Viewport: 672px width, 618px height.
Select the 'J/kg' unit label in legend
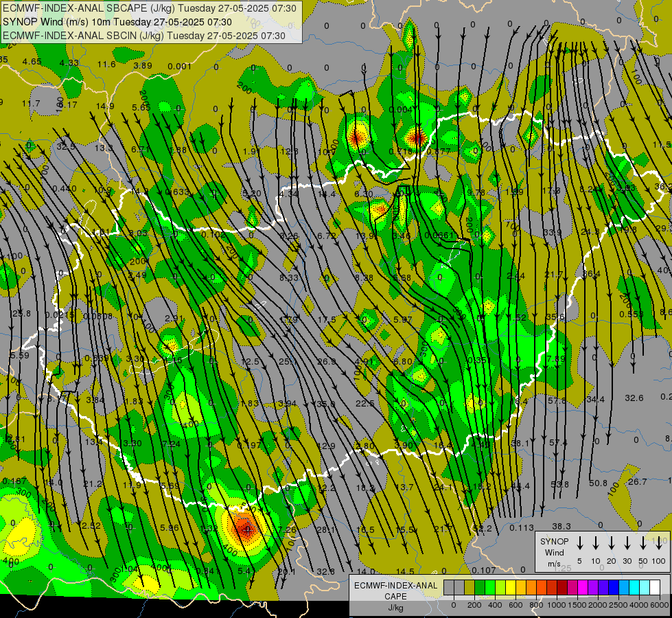(x=395, y=608)
